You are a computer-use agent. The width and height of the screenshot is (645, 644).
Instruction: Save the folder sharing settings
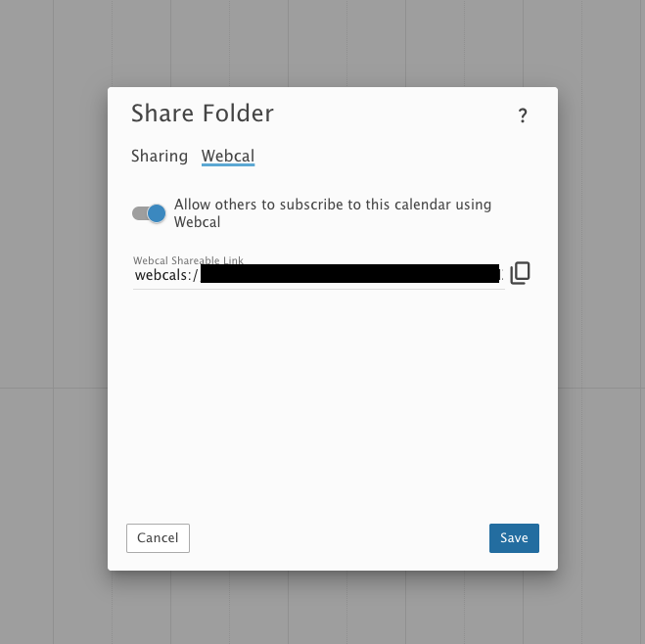[514, 537]
